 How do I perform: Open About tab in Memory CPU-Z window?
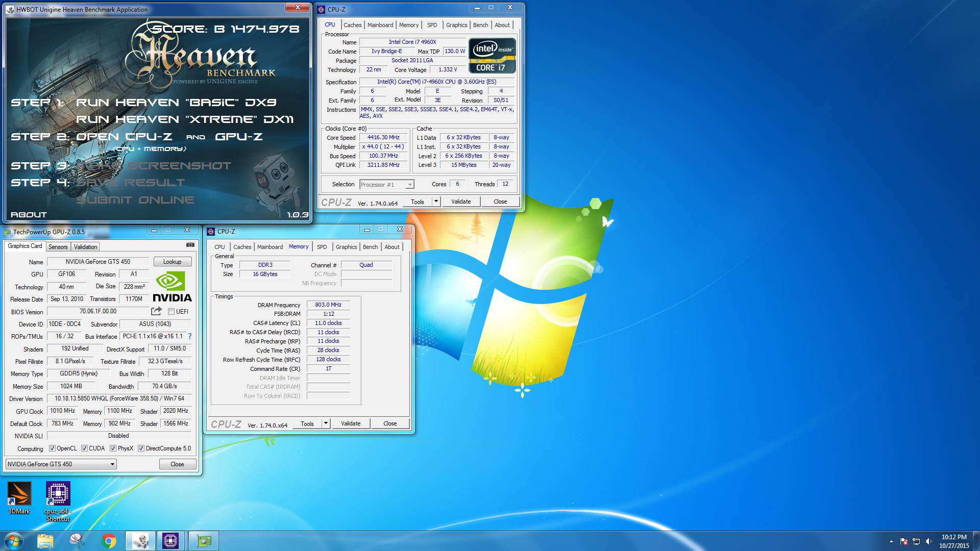[392, 247]
